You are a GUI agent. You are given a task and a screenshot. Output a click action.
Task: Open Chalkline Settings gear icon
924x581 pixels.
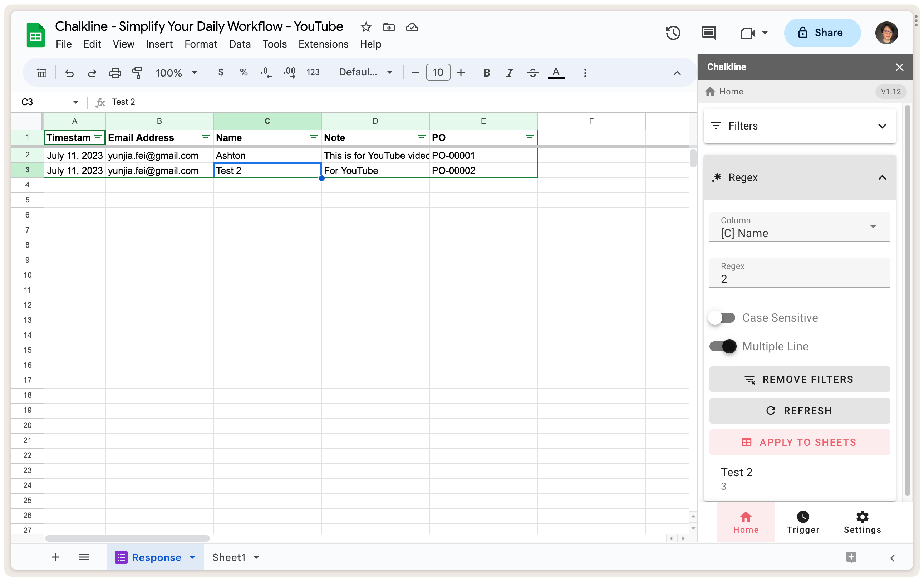pyautogui.click(x=862, y=517)
